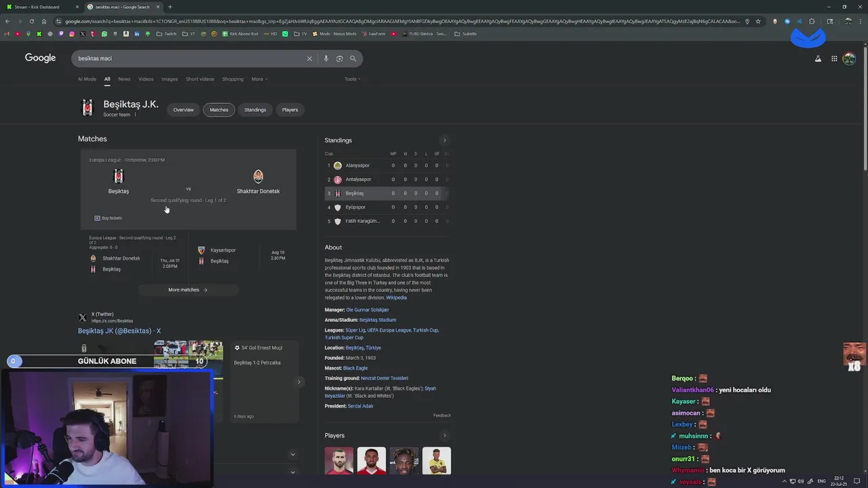Bookmark this page with the star
The image size is (868, 488).
point(758,21)
